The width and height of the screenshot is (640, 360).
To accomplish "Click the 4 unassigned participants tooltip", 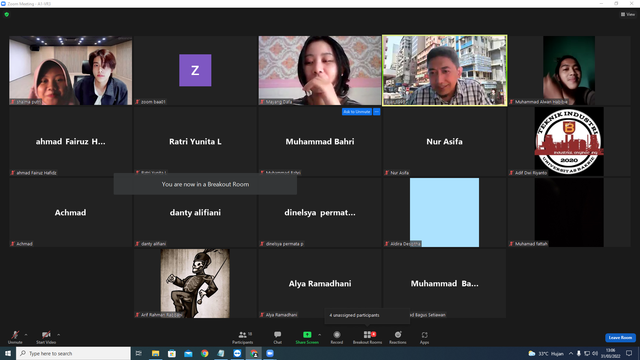I will [367, 315].
